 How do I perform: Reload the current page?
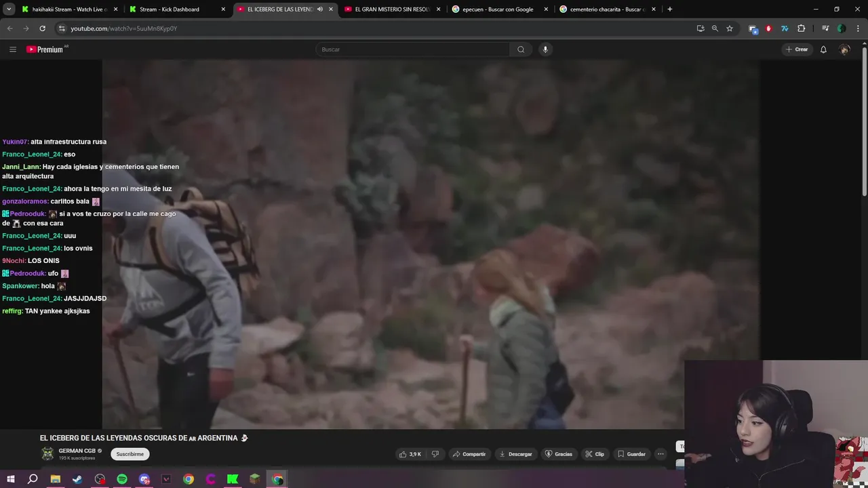click(x=42, y=28)
